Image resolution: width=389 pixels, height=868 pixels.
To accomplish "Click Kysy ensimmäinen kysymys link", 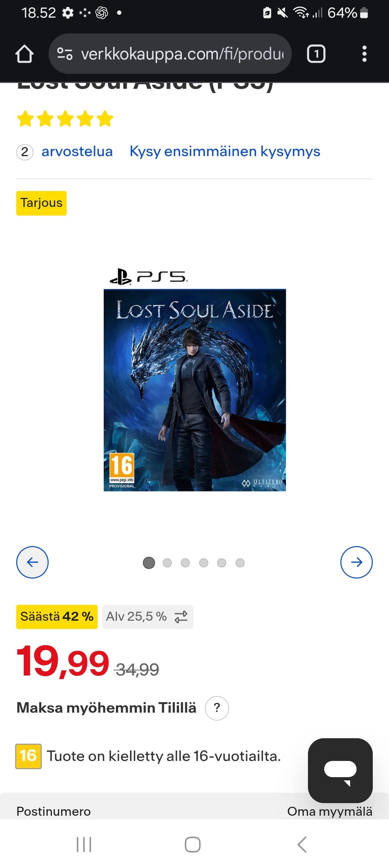I will (225, 151).
